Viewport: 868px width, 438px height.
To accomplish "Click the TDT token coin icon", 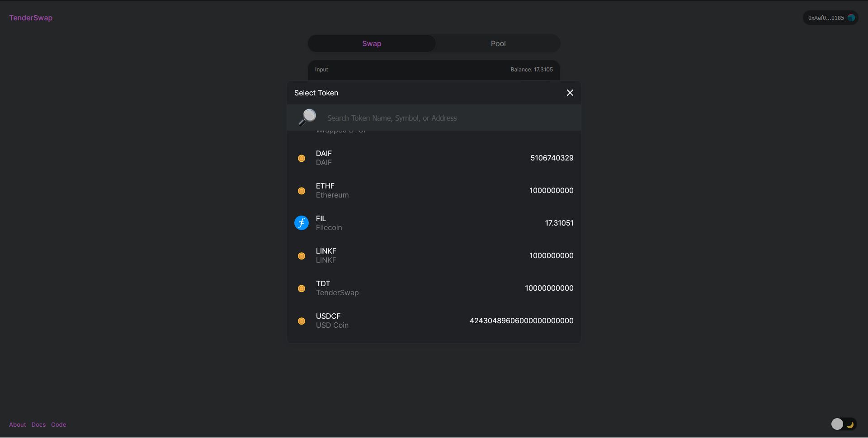I will pos(302,288).
